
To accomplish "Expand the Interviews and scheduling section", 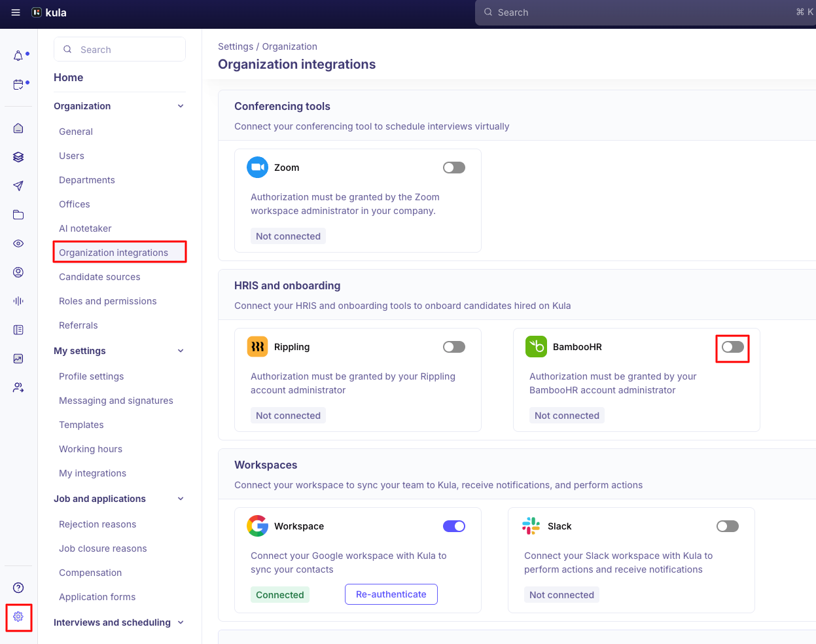I will pyautogui.click(x=181, y=622).
